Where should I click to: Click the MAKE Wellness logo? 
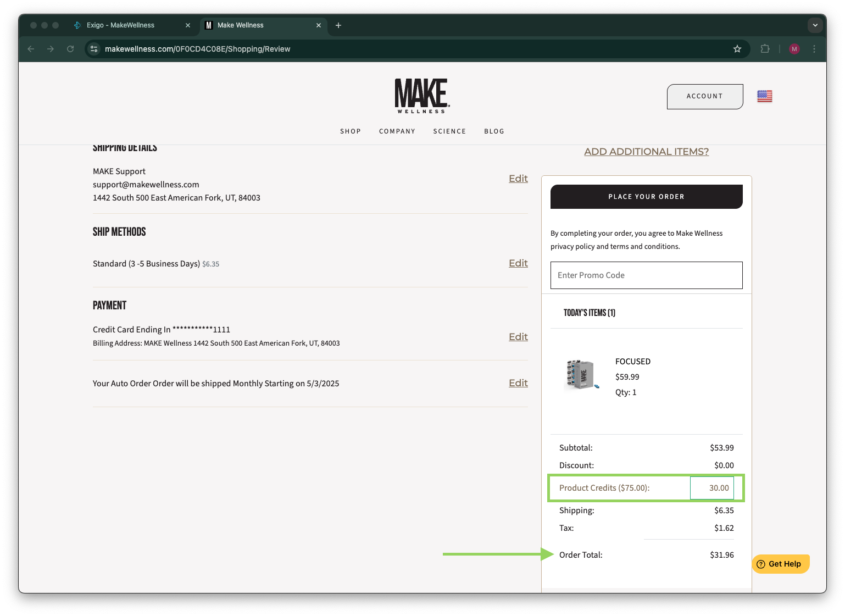pos(422,96)
